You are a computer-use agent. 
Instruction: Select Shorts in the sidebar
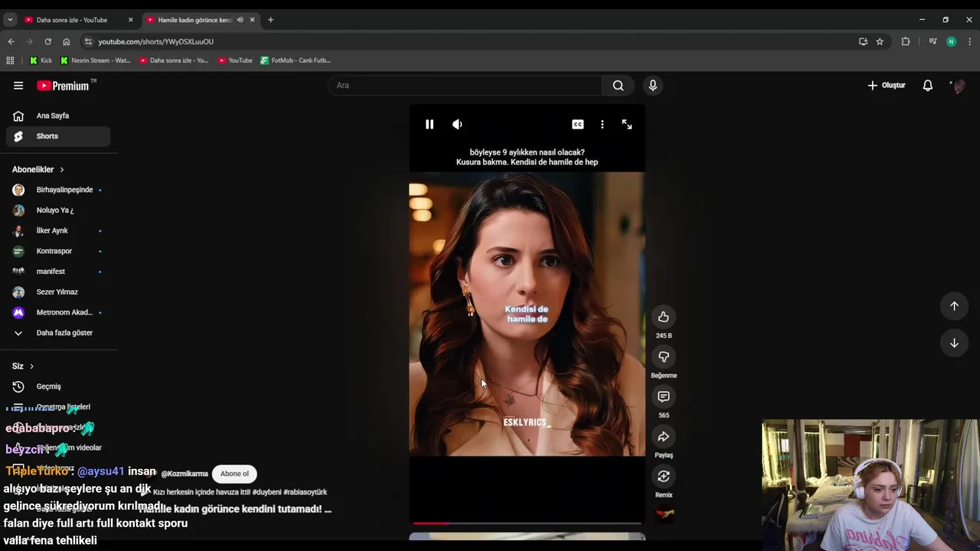tap(58, 136)
